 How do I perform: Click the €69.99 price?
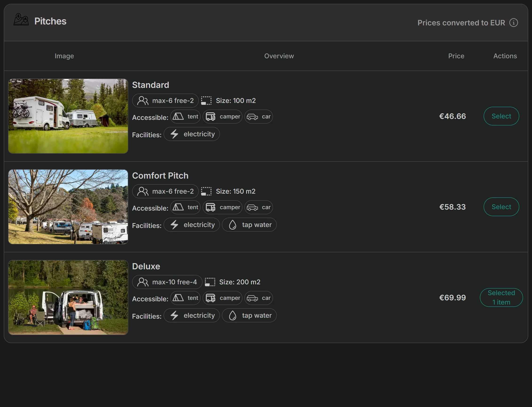click(x=452, y=298)
